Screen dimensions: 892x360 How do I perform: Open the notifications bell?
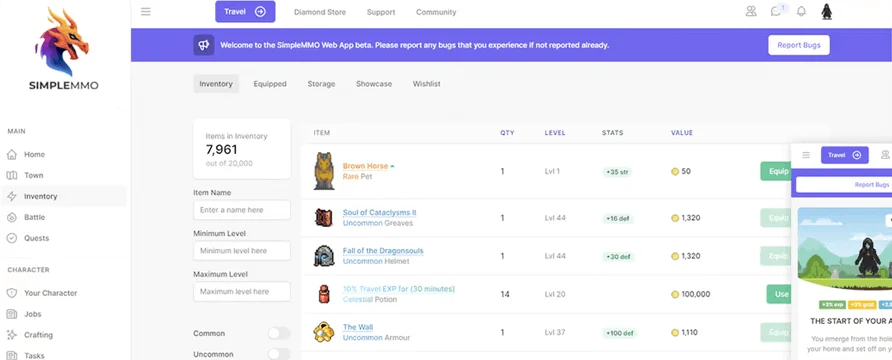tap(801, 11)
